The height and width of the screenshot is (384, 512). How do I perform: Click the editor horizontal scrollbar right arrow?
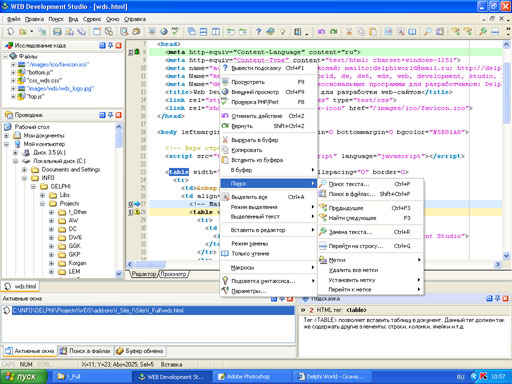coord(498,264)
